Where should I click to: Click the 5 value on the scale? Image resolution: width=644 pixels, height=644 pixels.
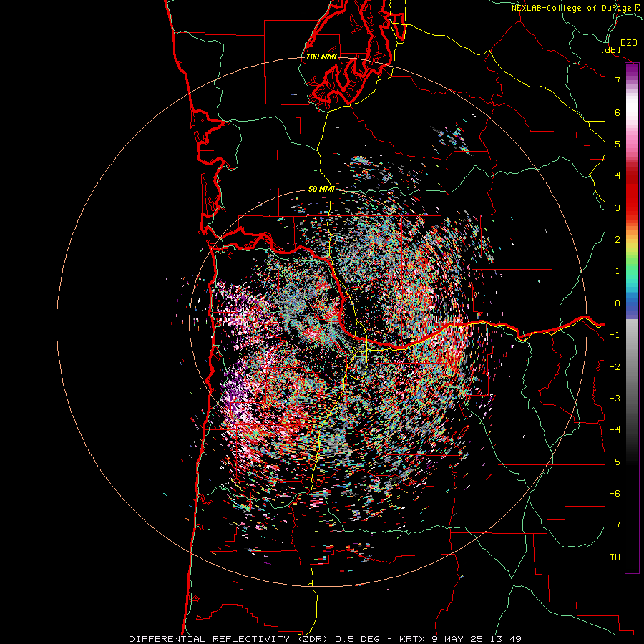[618, 144]
